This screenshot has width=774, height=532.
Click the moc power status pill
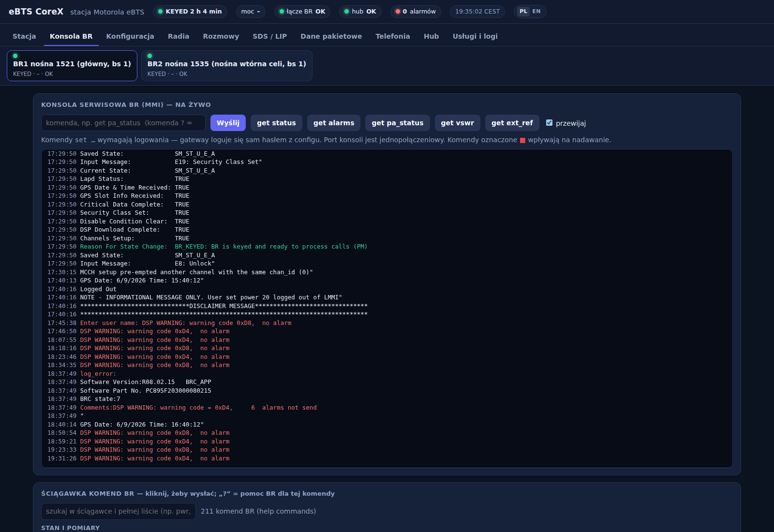coord(251,12)
